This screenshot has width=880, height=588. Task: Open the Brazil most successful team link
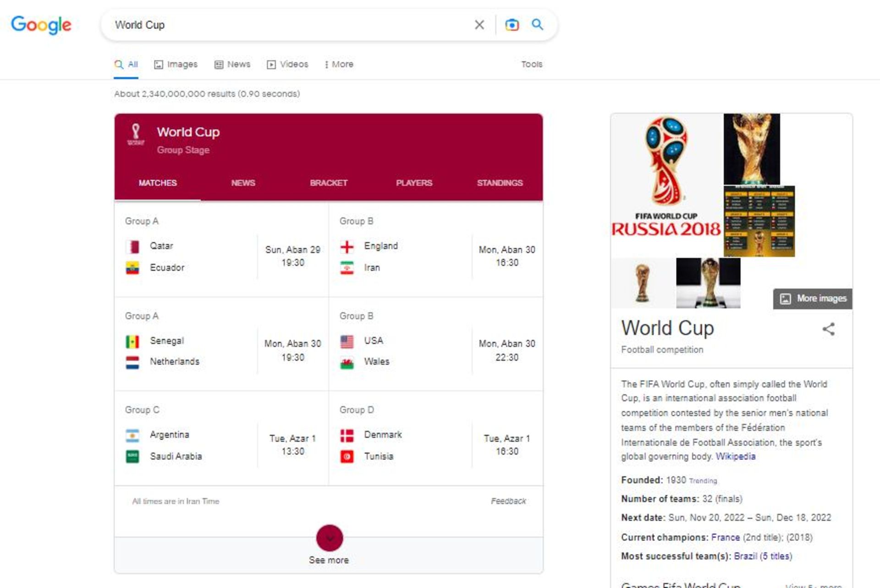[x=745, y=556]
